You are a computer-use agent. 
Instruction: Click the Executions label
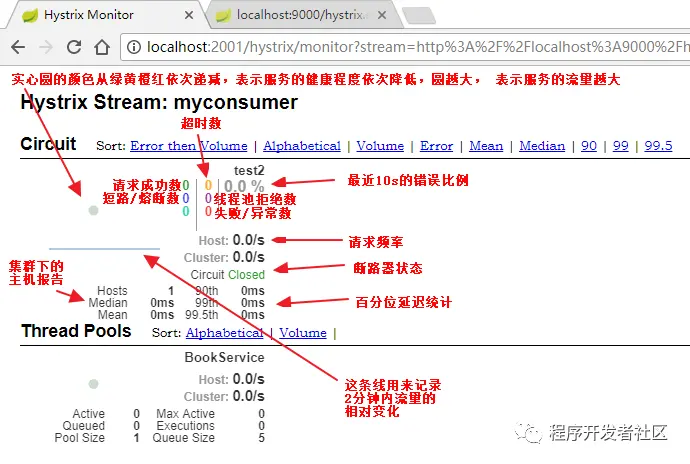tap(185, 426)
